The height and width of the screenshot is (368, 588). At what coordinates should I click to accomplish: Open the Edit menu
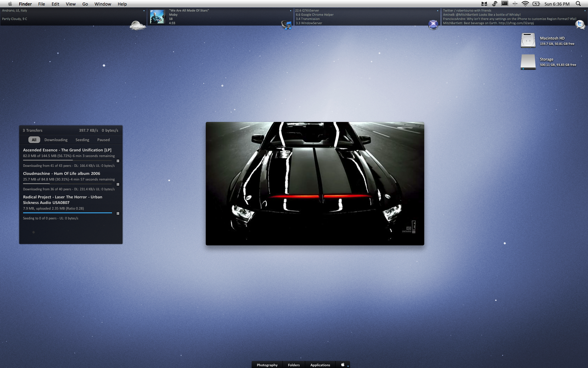pos(55,4)
